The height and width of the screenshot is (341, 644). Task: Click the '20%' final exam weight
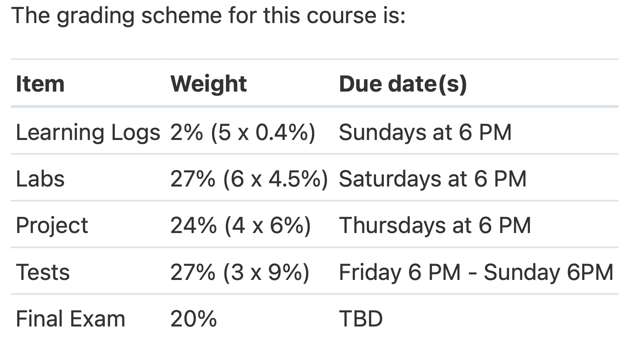[193, 319]
